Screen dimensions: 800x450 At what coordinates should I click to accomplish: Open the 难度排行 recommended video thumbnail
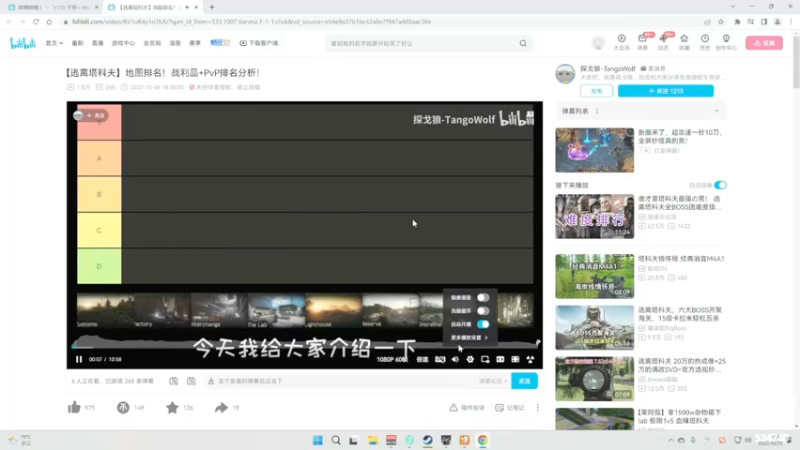[594, 216]
